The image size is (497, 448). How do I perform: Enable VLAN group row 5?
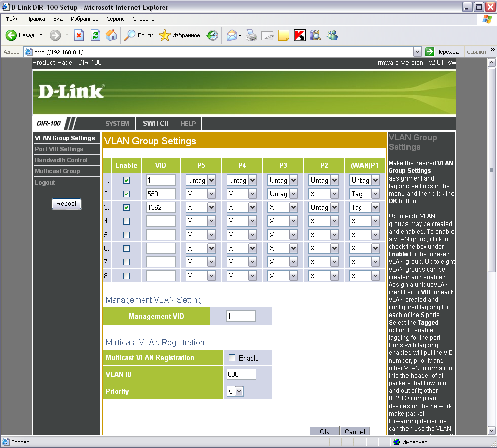(126, 235)
